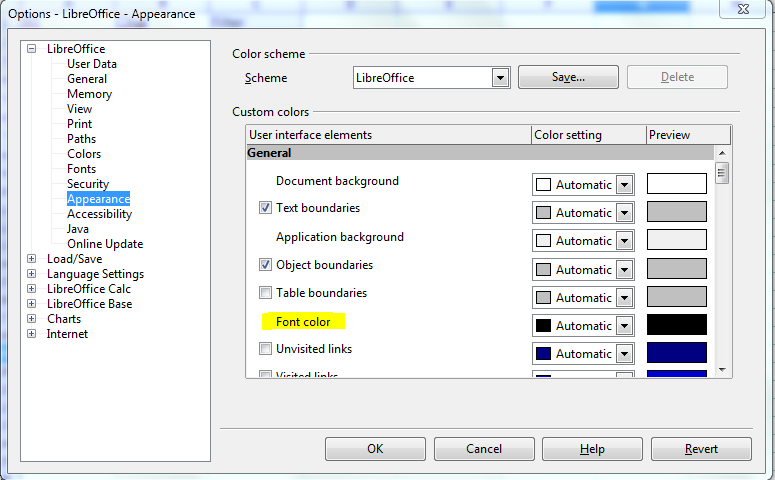Open Font color setting dropdown
775x480 pixels.
[625, 326]
